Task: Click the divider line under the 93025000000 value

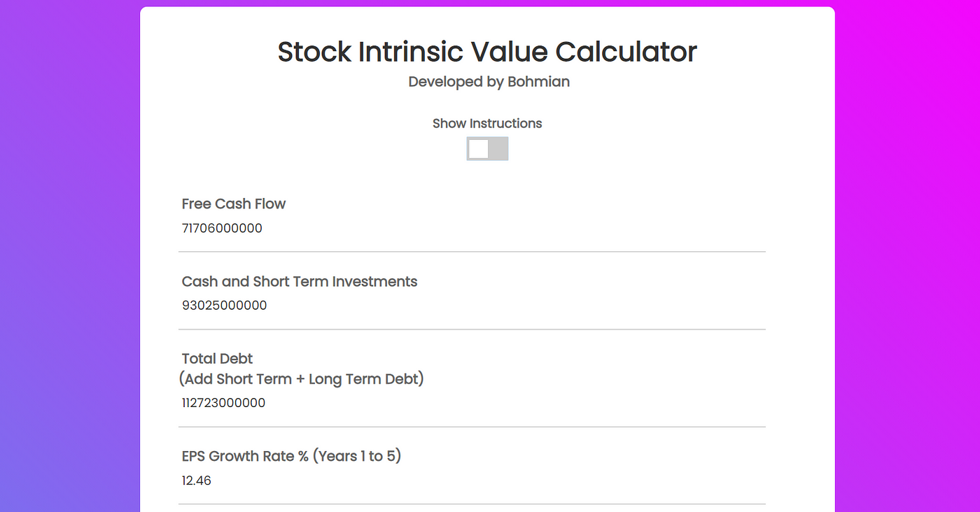Action: tap(472, 329)
